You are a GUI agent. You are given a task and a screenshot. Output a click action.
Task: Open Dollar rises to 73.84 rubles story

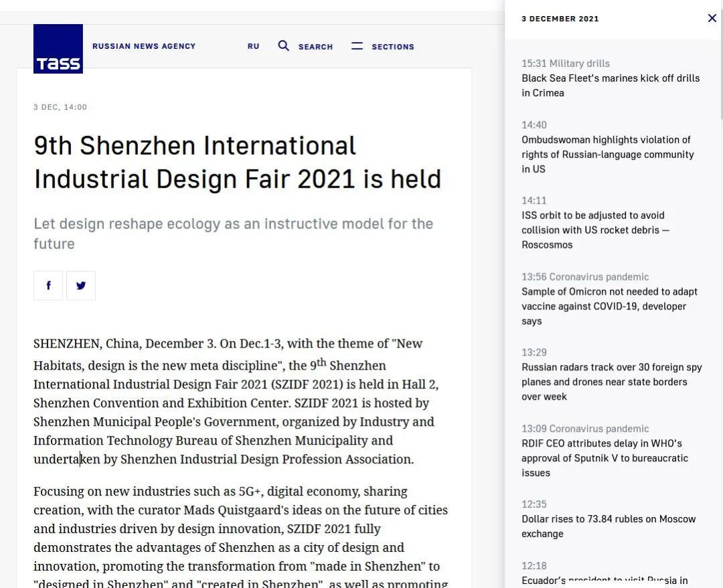click(609, 526)
